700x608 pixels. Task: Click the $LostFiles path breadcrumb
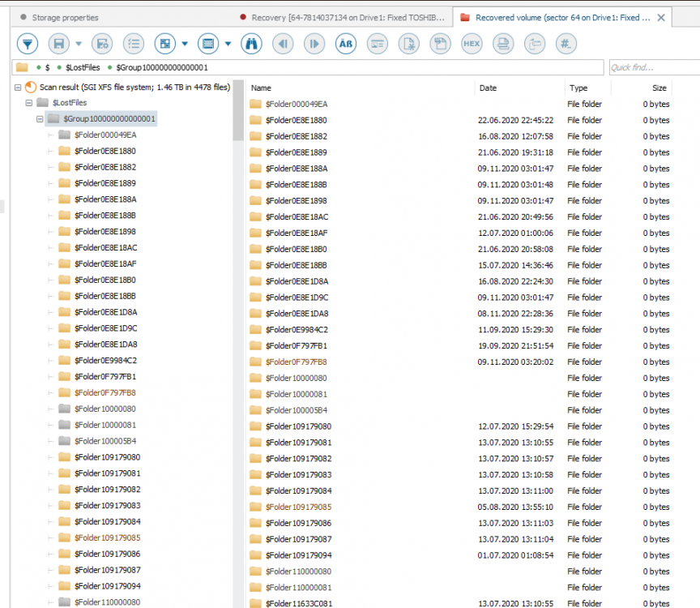83,67
